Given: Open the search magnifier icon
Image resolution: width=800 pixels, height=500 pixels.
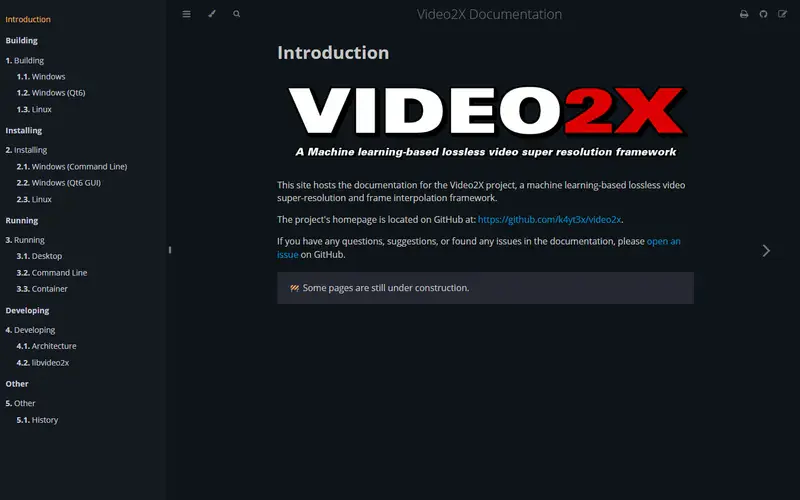Looking at the screenshot, I should click(237, 14).
